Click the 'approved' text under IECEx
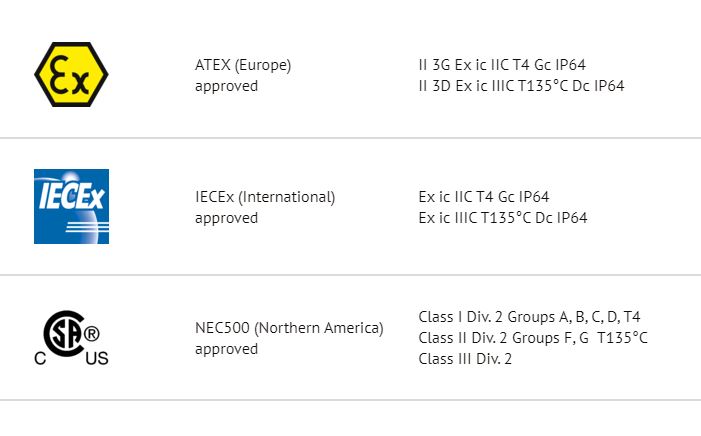 pyautogui.click(x=226, y=218)
